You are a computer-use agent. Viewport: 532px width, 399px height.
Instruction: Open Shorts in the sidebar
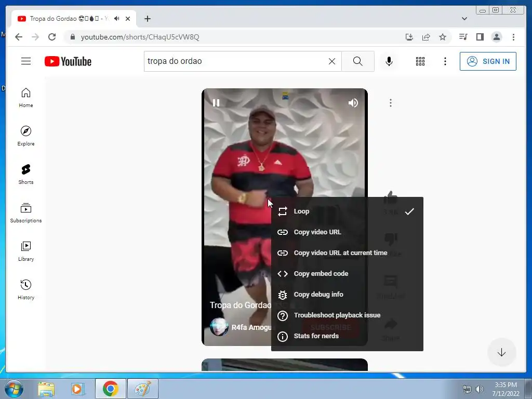(26, 174)
